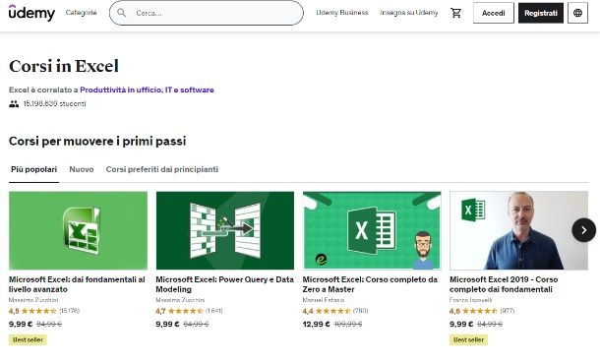Open Microsoft Excel 2019 course thumbnail

(519, 231)
